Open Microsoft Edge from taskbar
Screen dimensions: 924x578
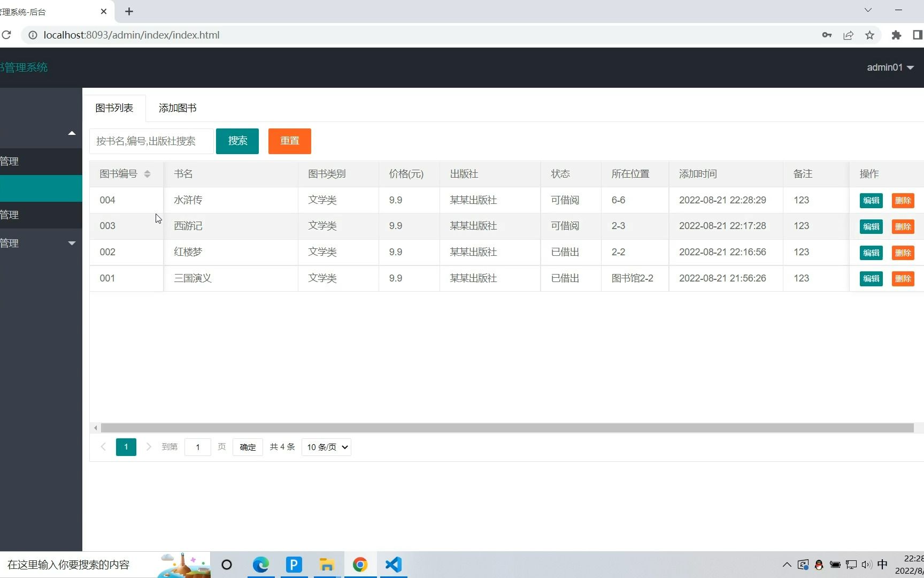point(261,565)
